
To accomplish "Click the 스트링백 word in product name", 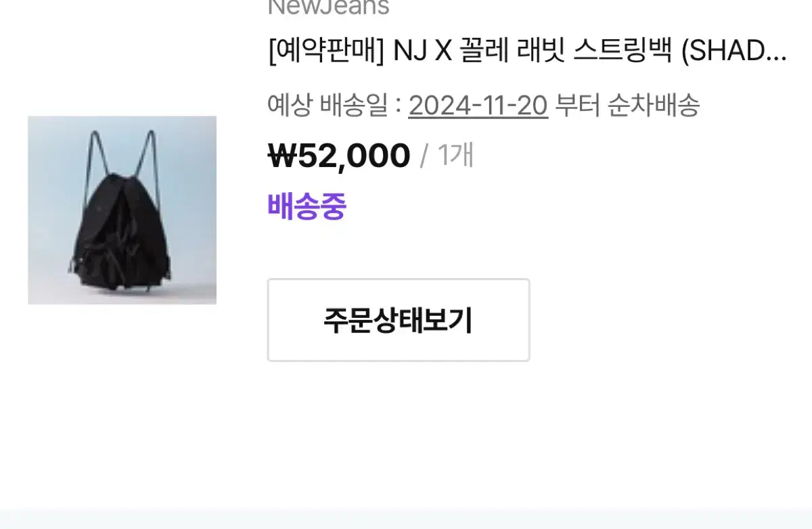I will pyautogui.click(x=623, y=51).
